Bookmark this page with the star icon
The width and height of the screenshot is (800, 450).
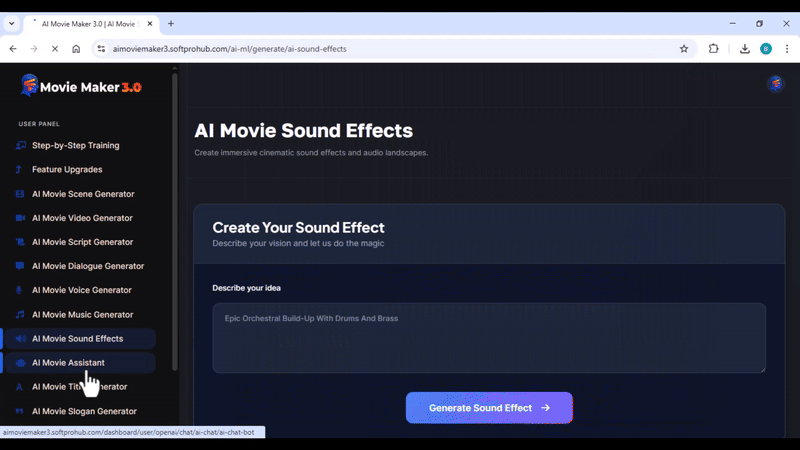(684, 48)
